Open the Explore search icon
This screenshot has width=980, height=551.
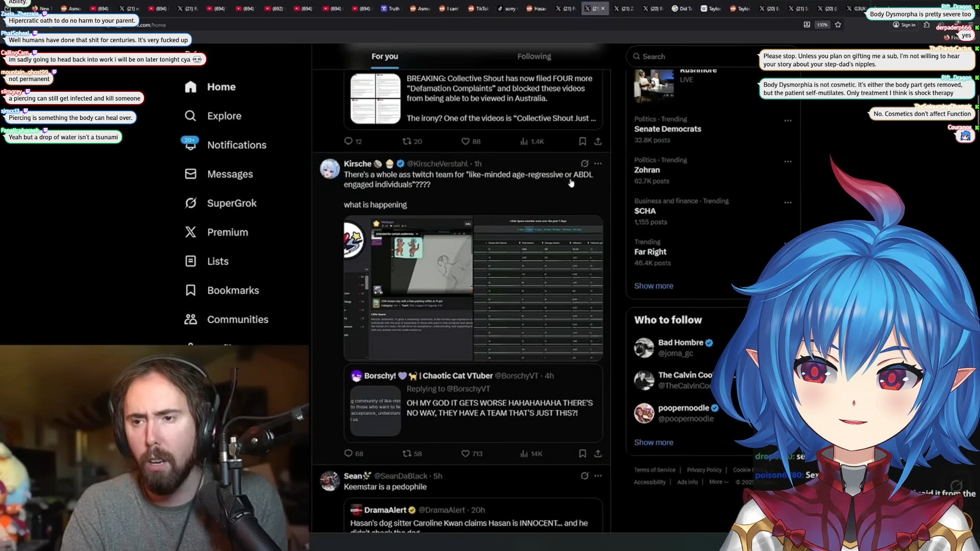[x=190, y=116]
